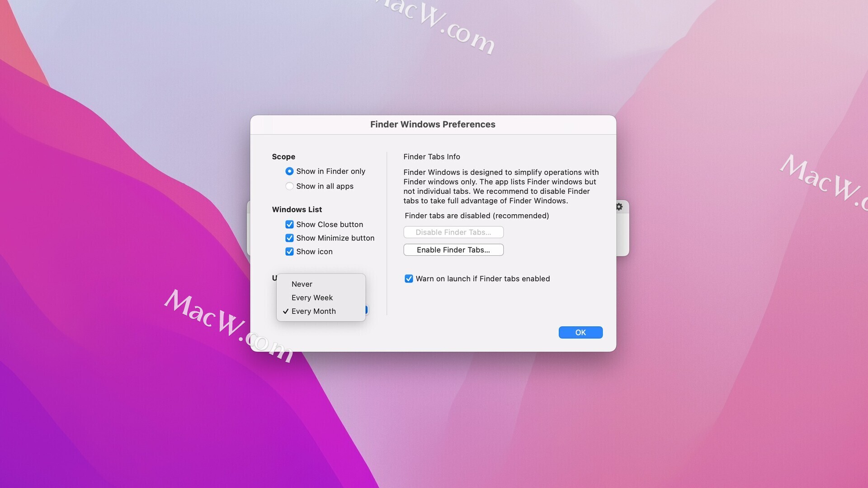The width and height of the screenshot is (868, 488).
Task: Select the checked Every Month option
Action: tap(321, 311)
